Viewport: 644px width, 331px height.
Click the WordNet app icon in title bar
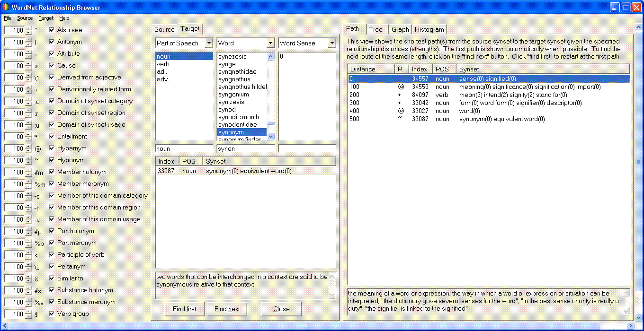click(x=6, y=7)
